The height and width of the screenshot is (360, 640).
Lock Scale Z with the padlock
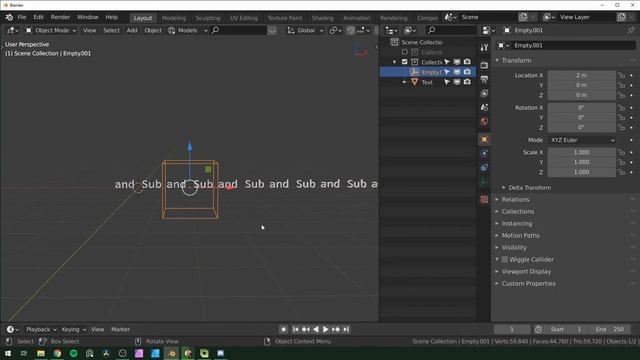tap(621, 172)
